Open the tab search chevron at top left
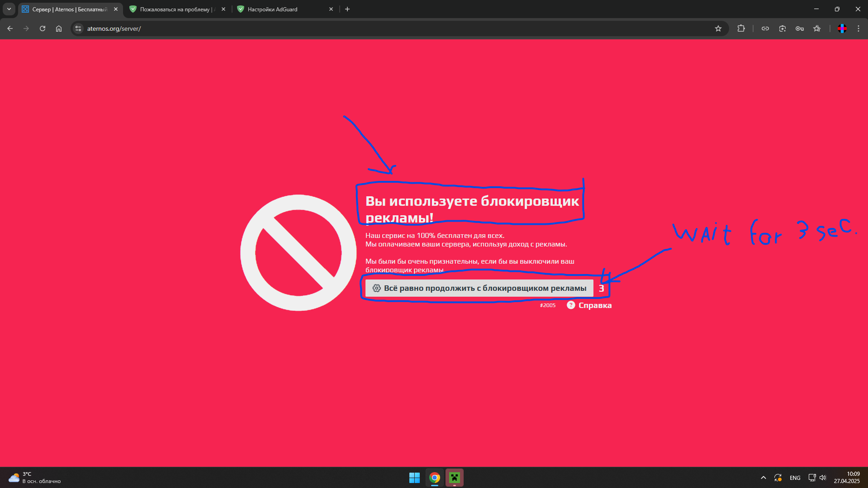This screenshot has height=488, width=868. click(9, 9)
